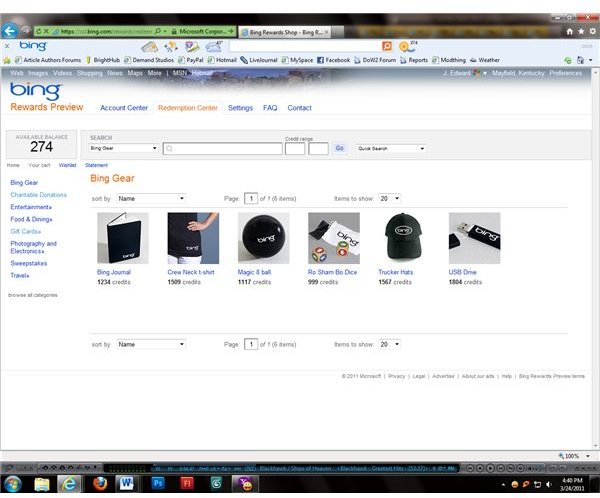Open the Trucker Hats product link
This screenshot has width=600, height=498.
click(396, 272)
